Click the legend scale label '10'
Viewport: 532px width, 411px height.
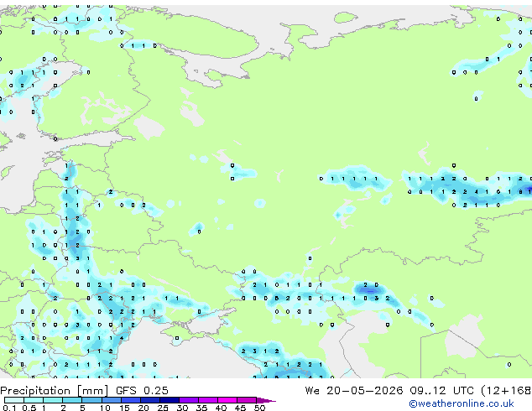click(x=105, y=408)
